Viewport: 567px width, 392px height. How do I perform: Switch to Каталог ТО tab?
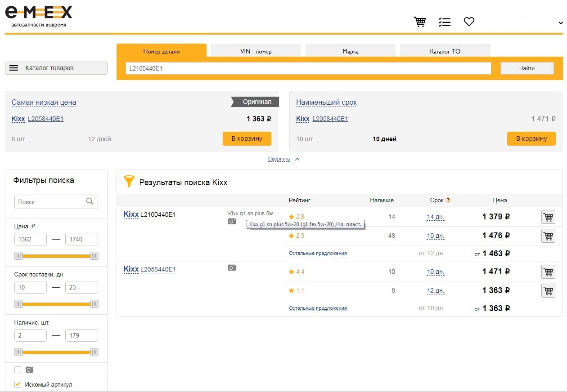445,51
